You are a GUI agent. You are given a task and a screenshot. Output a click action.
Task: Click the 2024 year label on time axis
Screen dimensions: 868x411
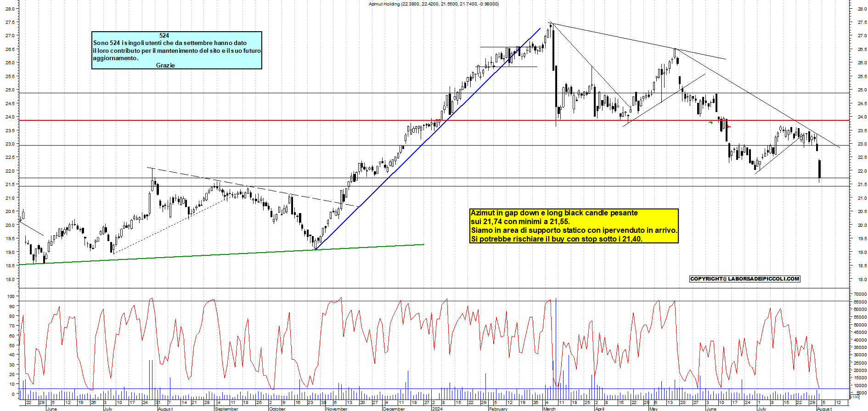tap(438, 409)
